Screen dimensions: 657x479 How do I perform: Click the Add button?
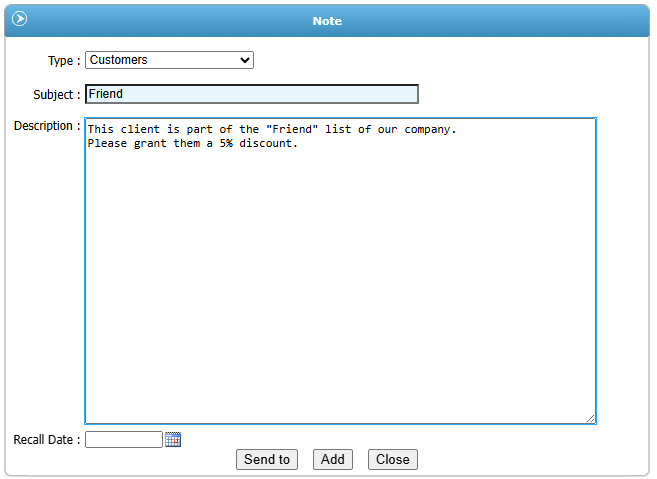point(333,459)
